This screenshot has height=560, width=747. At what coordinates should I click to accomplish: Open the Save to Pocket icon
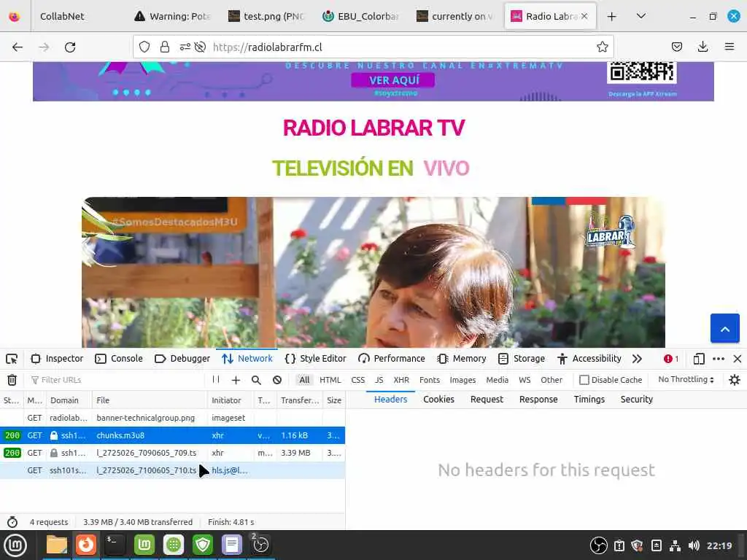676,47
